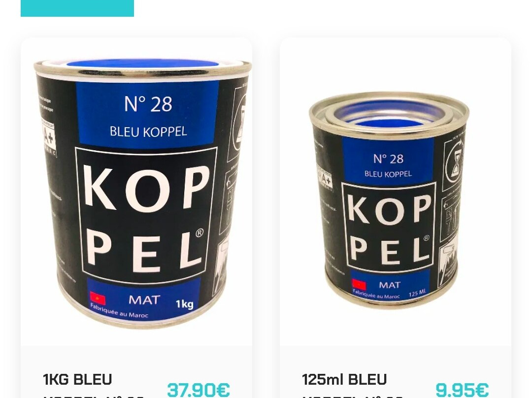532x398 pixels.
Task: Click the 9.95€ price
Action: [x=462, y=390]
